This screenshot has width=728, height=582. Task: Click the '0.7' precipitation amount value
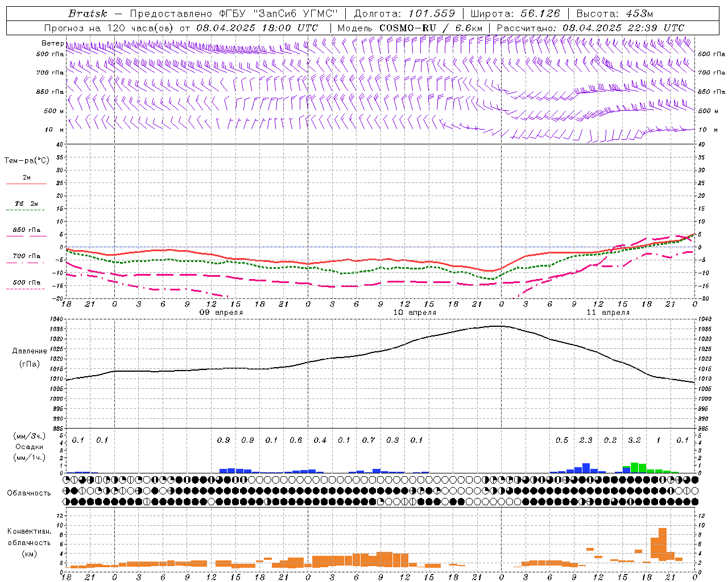click(369, 440)
